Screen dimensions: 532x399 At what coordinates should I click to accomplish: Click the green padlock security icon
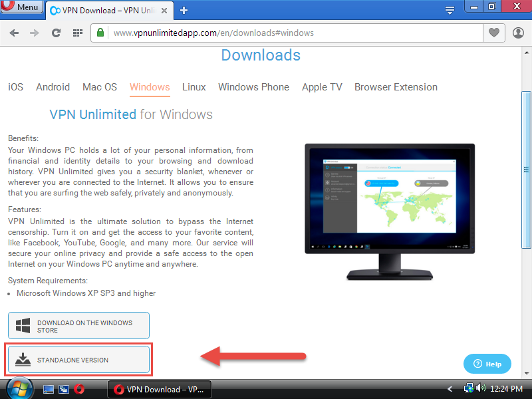click(x=100, y=33)
